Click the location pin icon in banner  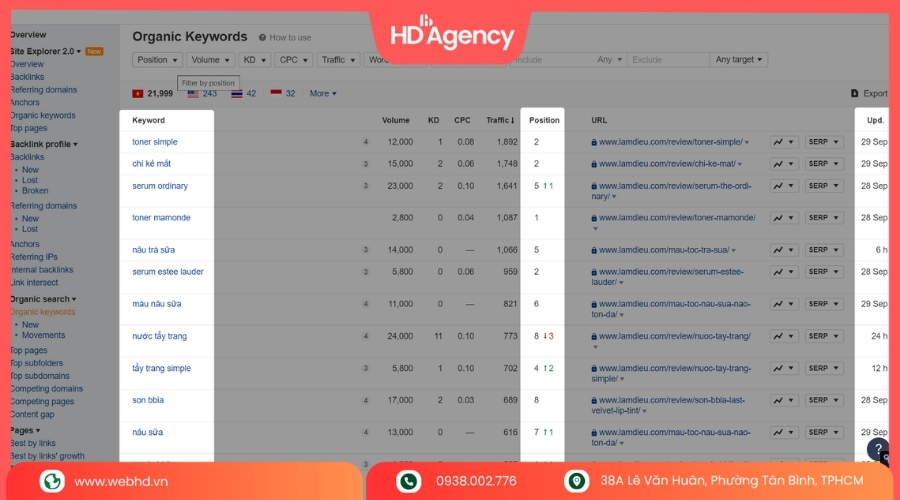tap(577, 481)
